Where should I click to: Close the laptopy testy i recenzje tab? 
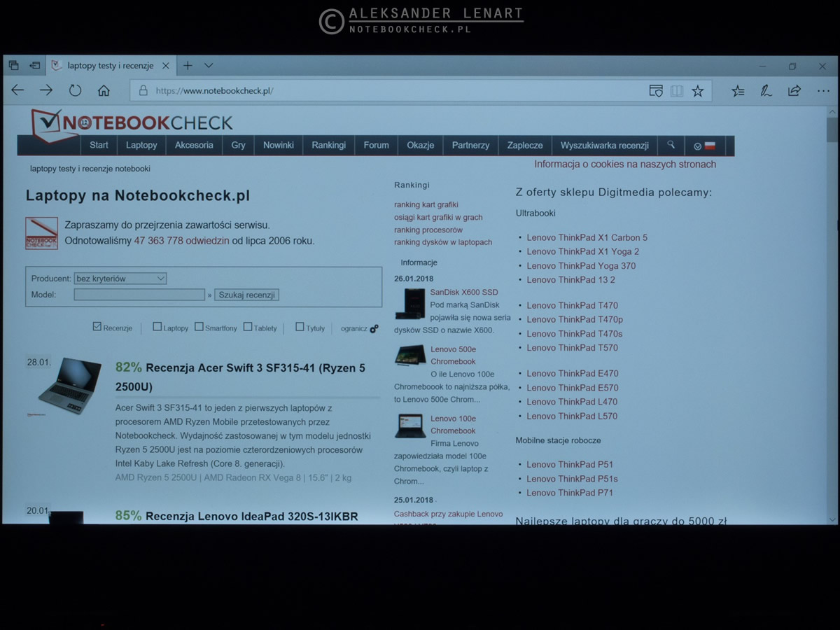[x=166, y=66]
